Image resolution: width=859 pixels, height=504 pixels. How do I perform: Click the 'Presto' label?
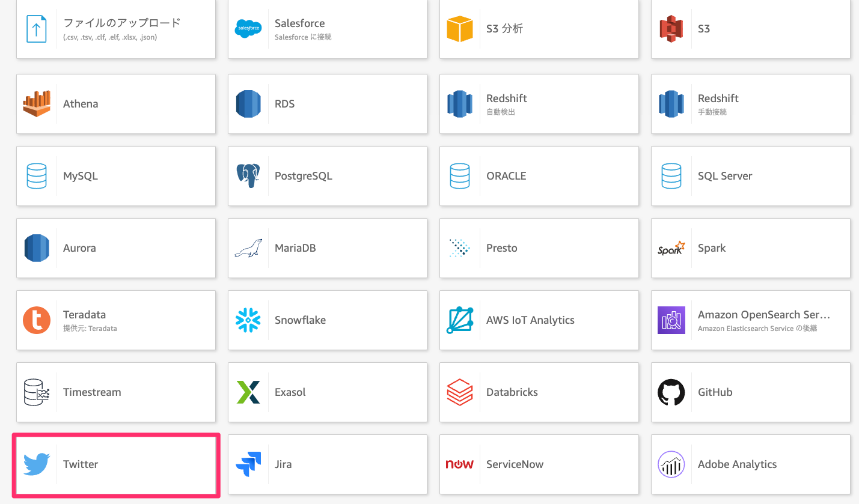tap(502, 248)
